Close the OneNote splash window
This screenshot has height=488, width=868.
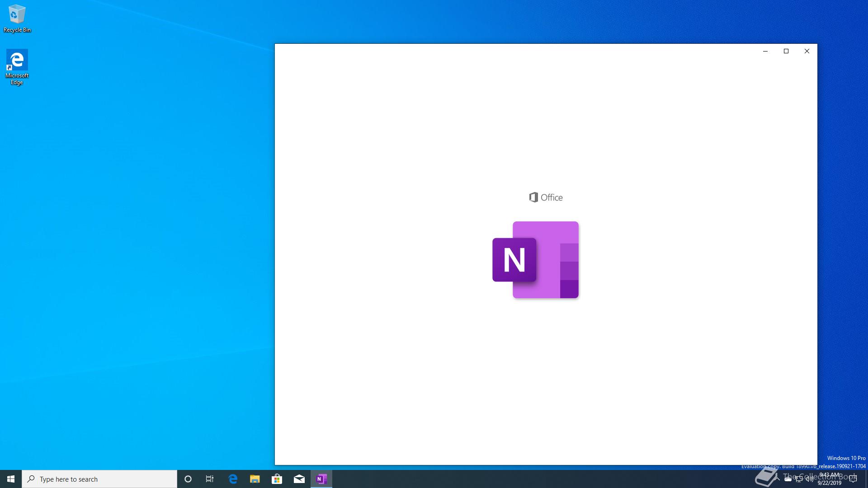[x=807, y=51]
